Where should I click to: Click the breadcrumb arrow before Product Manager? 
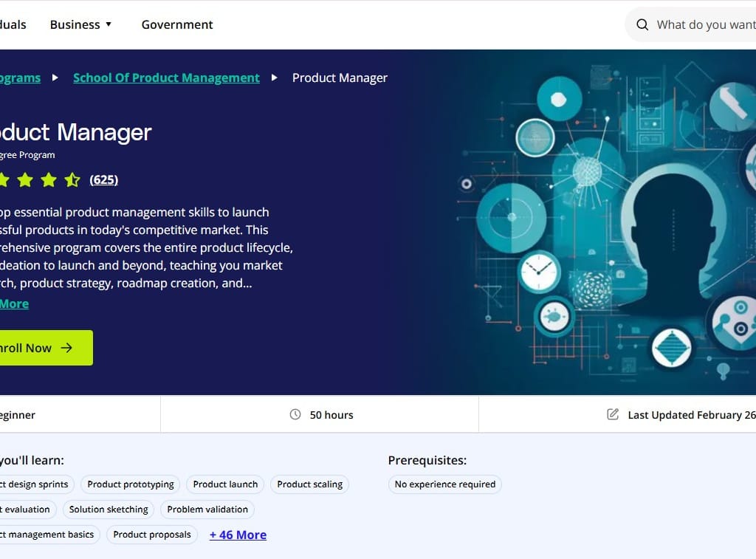(x=275, y=78)
